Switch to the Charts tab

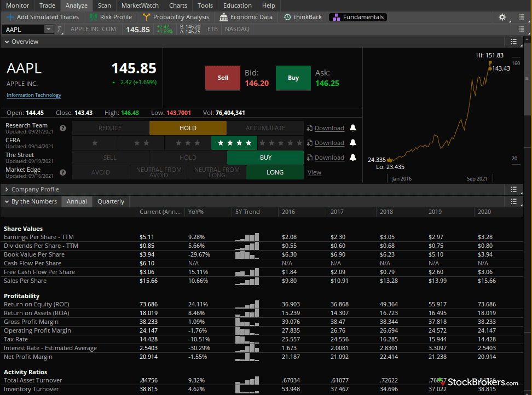click(x=178, y=5)
